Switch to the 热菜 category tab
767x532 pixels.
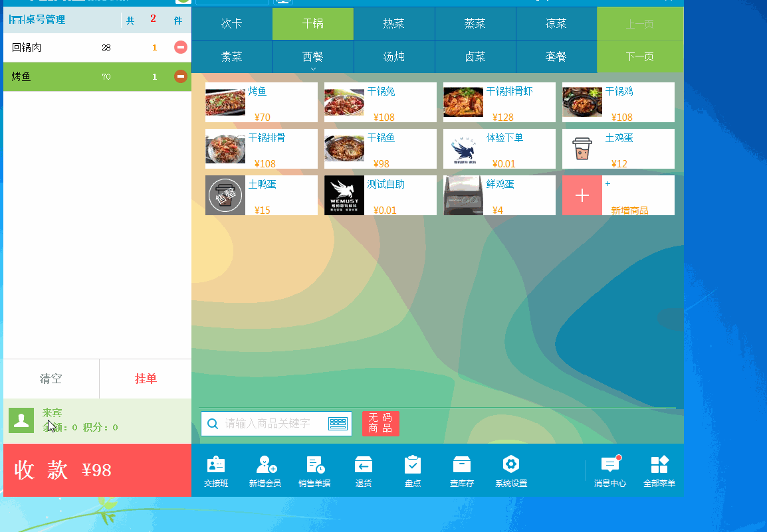pyautogui.click(x=394, y=24)
